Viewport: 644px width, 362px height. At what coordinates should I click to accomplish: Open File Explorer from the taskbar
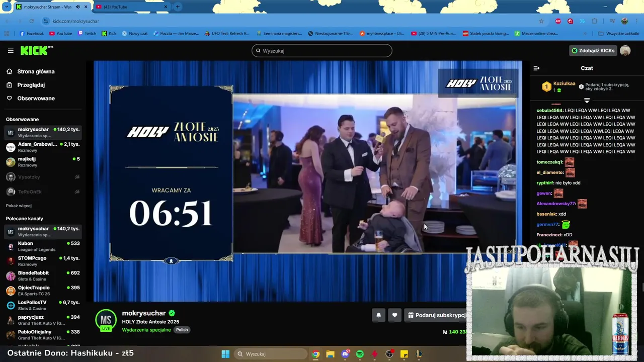click(330, 354)
